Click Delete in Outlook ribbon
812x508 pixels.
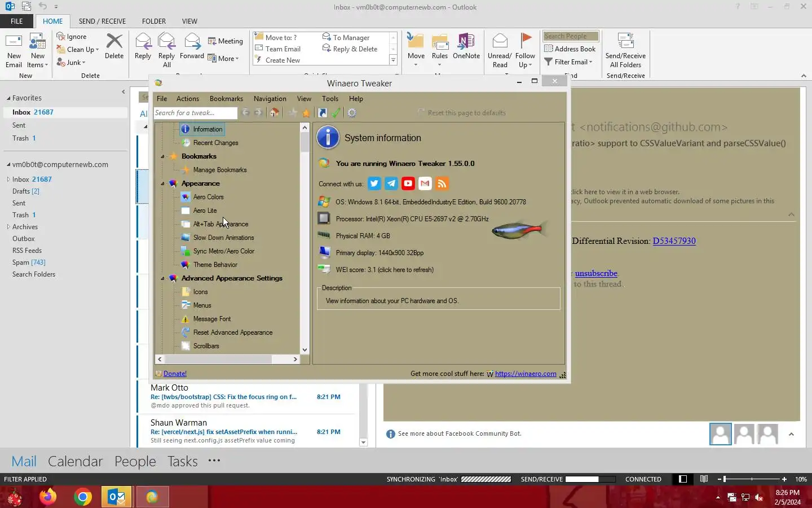click(114, 46)
